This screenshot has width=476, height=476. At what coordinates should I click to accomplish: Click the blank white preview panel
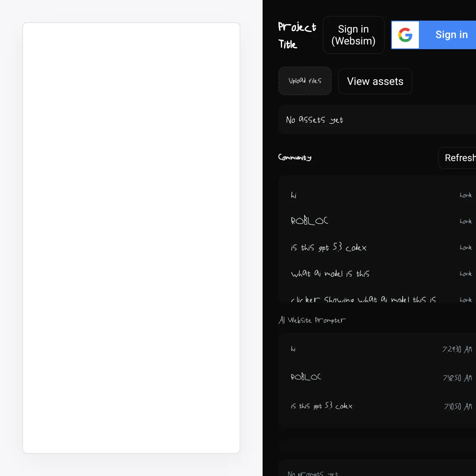click(131, 238)
